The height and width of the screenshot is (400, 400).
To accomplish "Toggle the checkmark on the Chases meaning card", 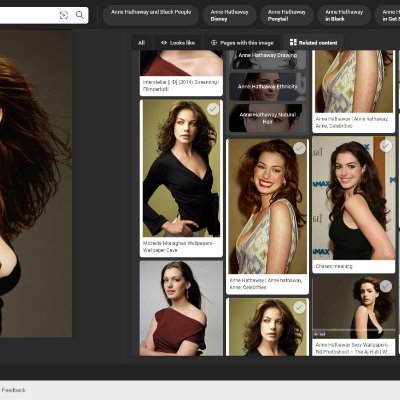I will point(385,146).
